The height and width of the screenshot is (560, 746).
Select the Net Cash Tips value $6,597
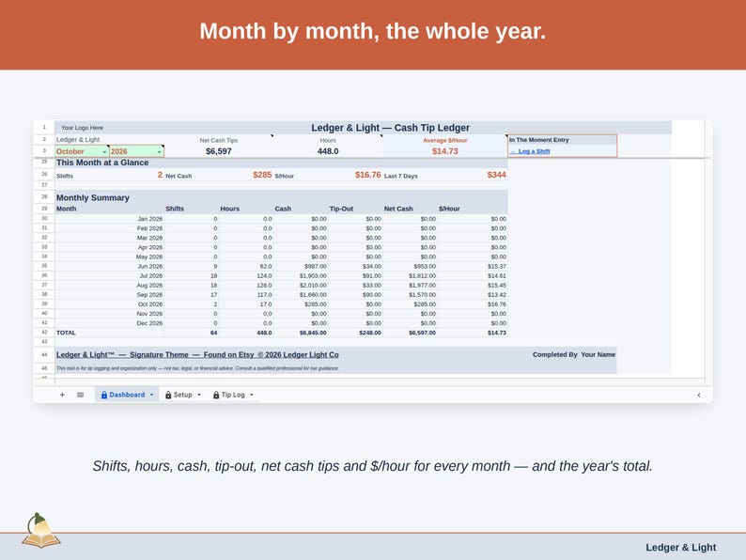219,151
